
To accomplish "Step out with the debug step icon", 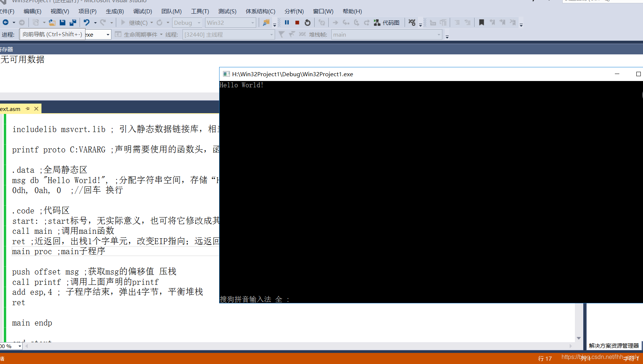I will tap(366, 23).
